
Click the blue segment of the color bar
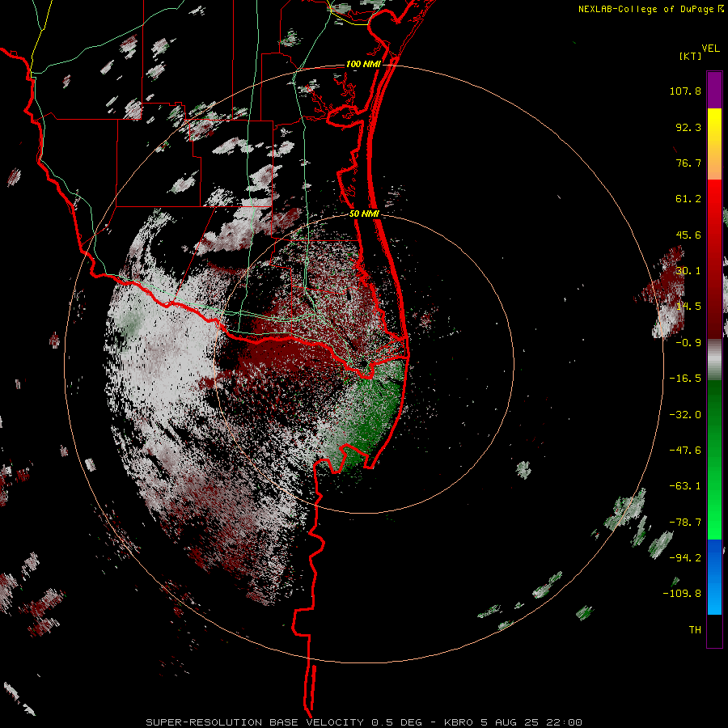[714, 577]
